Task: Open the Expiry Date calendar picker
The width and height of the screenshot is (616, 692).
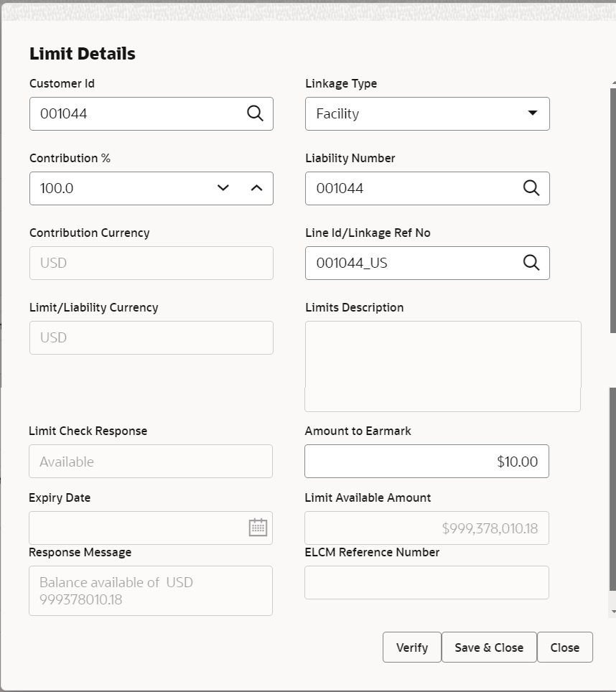Action: coord(257,528)
